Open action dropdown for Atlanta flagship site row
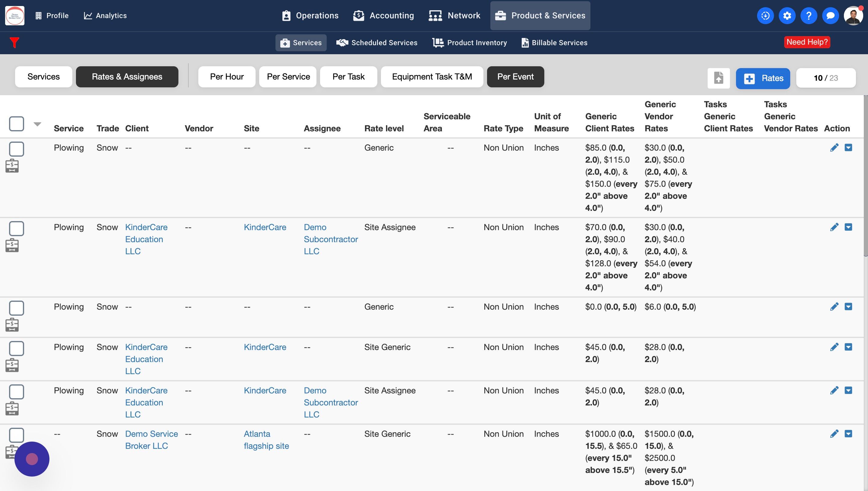868x491 pixels. tap(848, 434)
